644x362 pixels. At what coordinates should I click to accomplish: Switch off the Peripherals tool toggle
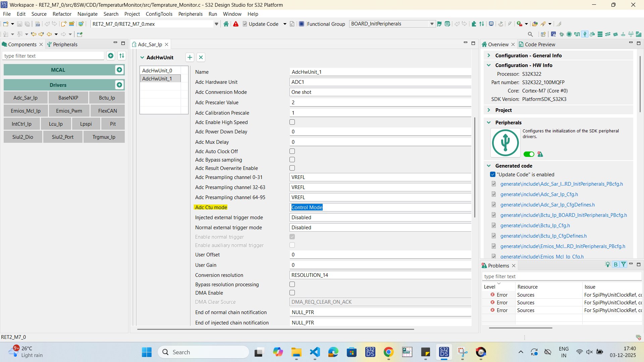click(x=529, y=154)
